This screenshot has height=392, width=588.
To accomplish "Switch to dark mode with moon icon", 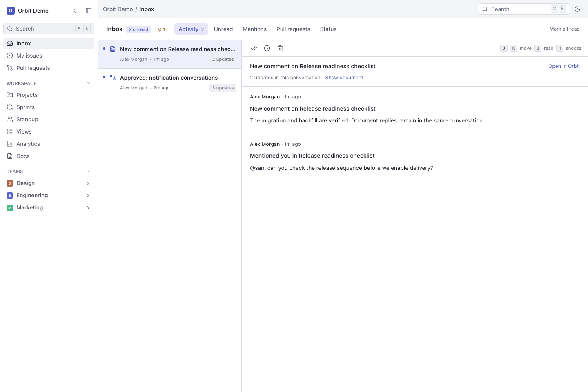I will [577, 9].
